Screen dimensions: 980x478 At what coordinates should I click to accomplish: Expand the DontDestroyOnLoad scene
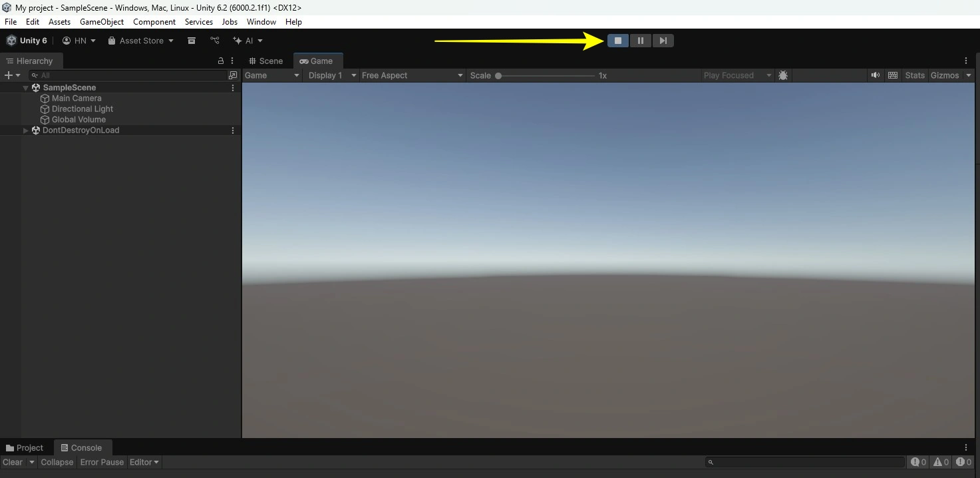point(26,130)
